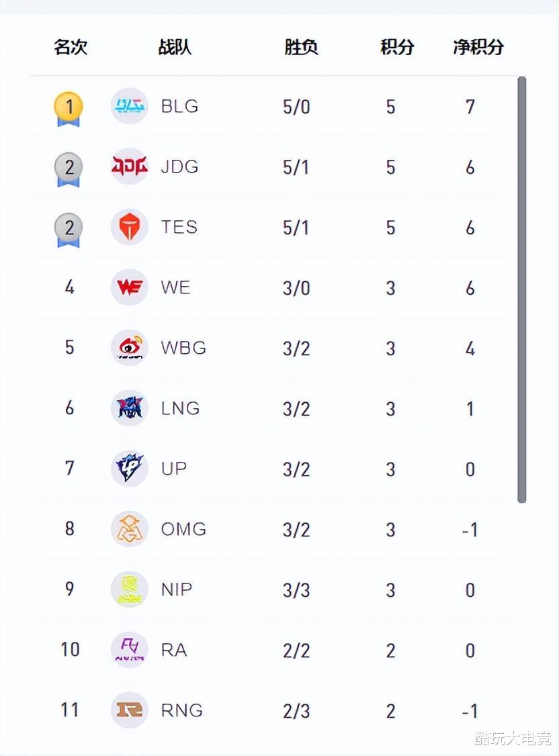Select the RA team logo

click(129, 649)
